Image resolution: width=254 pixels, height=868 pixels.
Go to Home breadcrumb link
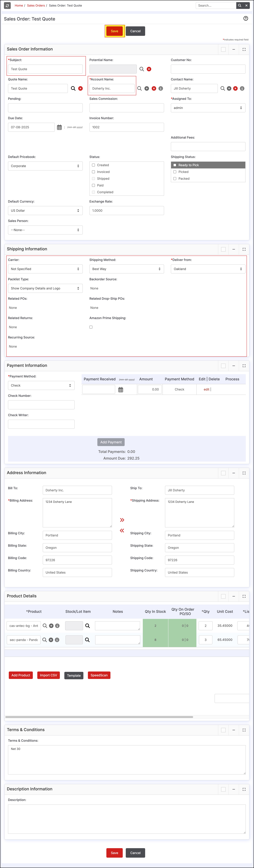click(19, 5)
